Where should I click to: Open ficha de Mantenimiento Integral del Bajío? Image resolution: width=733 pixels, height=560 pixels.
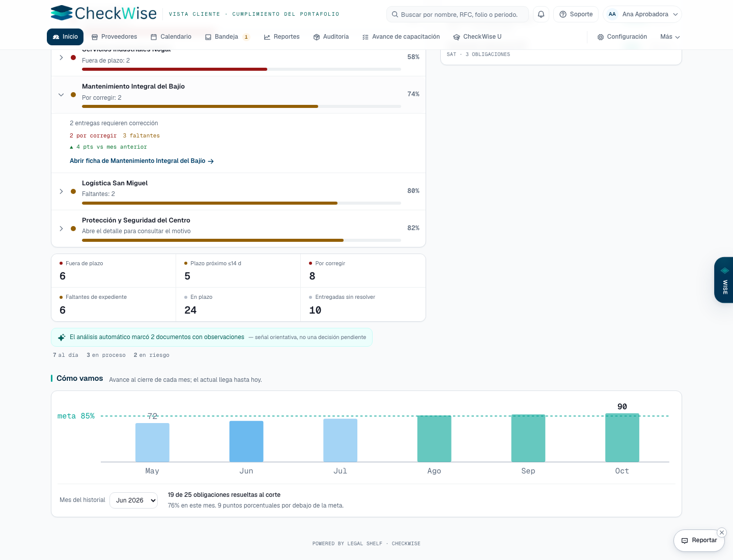point(142,161)
